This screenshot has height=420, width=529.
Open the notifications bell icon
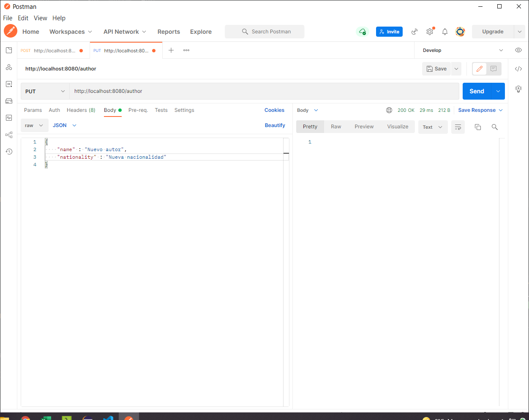[445, 32]
